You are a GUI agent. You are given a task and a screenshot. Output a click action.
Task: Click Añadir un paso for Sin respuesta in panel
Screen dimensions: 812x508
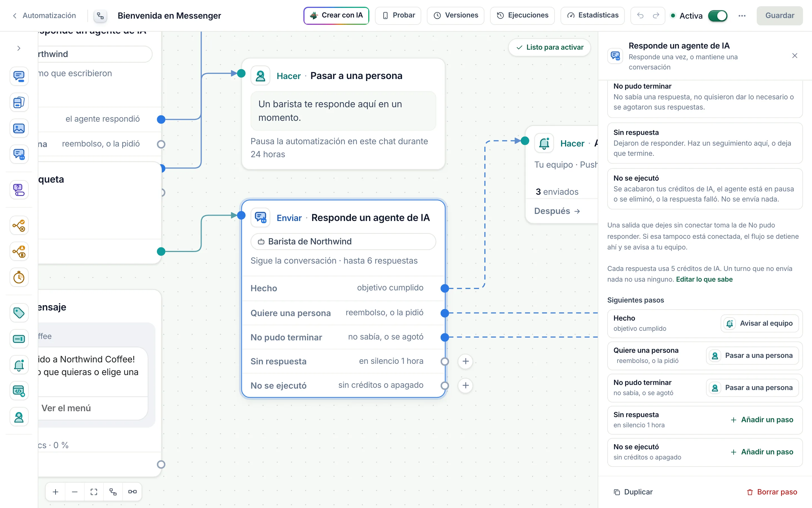click(x=762, y=420)
